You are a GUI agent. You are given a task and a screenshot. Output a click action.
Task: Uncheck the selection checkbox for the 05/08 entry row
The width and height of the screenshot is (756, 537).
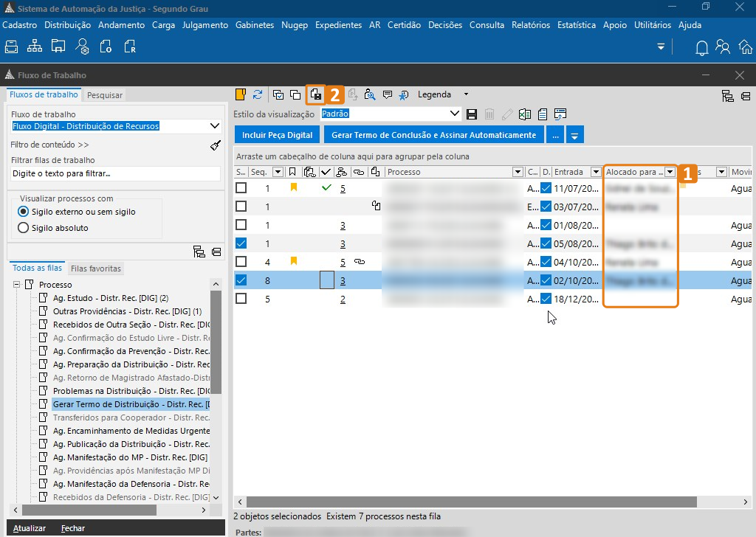[x=241, y=243]
